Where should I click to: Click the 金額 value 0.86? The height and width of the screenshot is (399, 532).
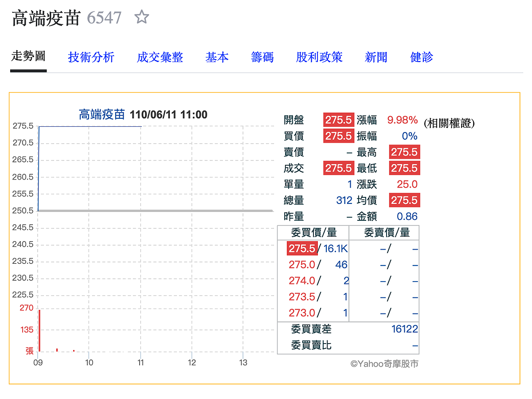(407, 216)
